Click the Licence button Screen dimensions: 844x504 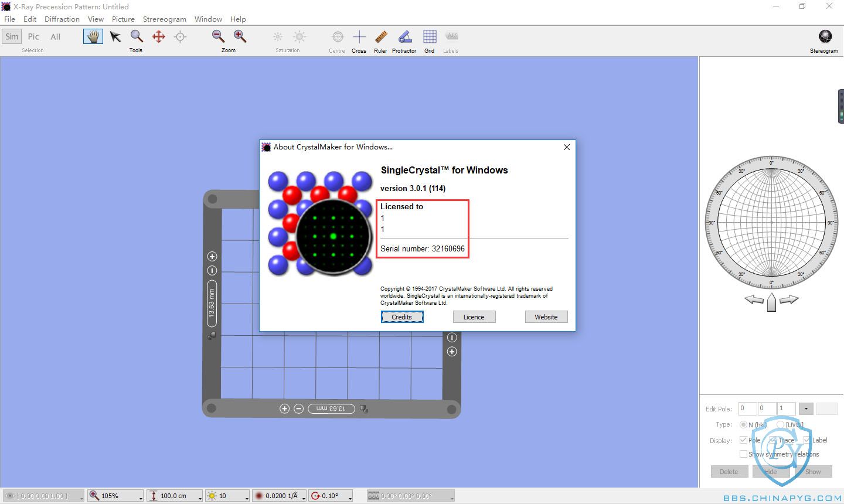(x=474, y=317)
